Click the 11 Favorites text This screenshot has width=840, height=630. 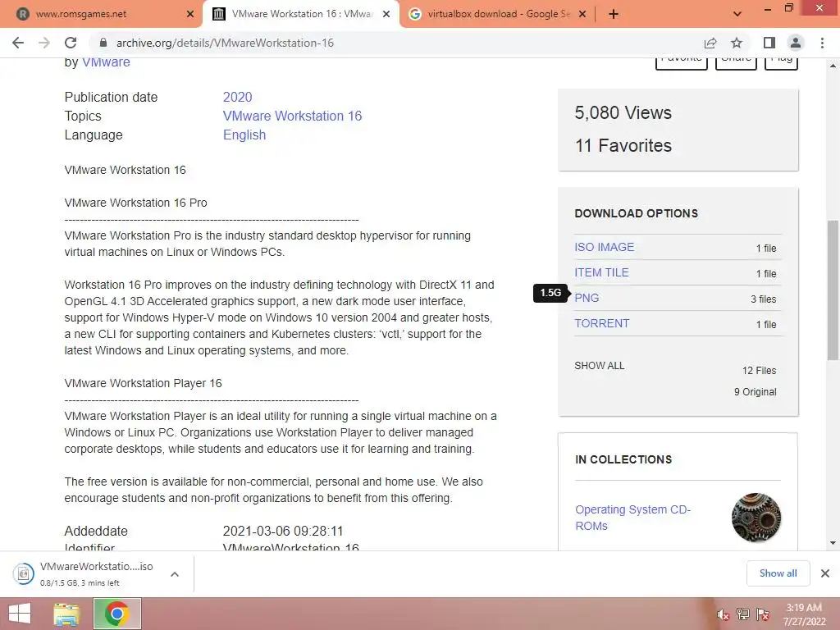(x=623, y=145)
